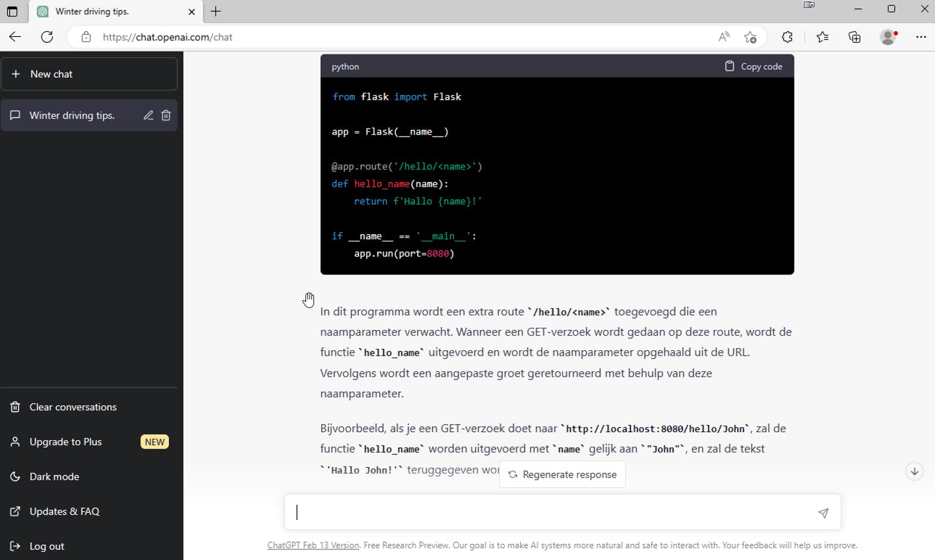935x560 pixels.
Task: Open the browser Extensions puzzle icon
Action: click(787, 37)
